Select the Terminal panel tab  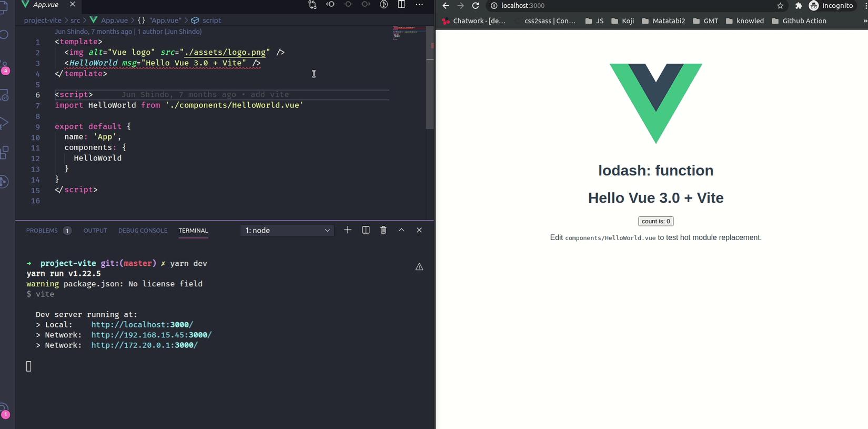pos(193,231)
